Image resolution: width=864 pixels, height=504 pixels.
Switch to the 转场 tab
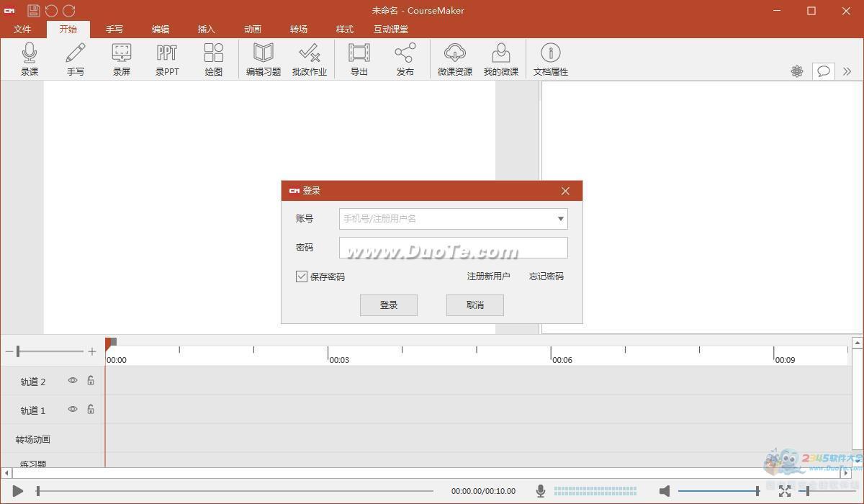299,30
